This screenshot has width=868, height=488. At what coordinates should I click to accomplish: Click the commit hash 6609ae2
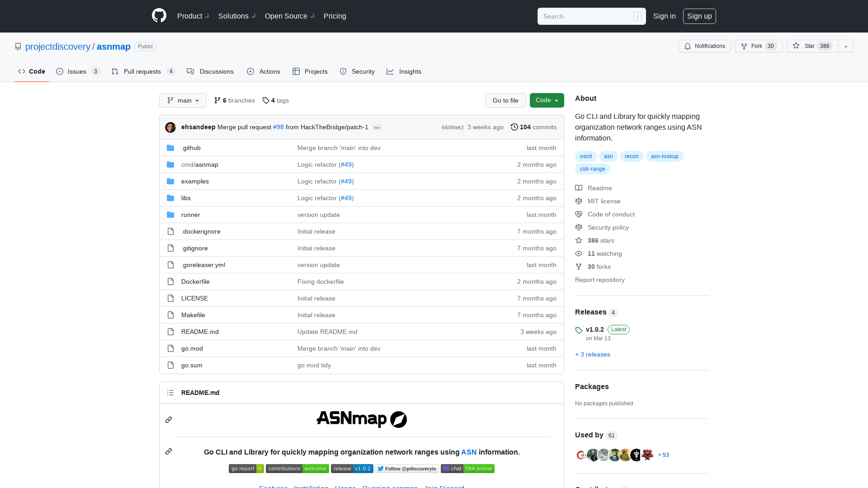(453, 127)
